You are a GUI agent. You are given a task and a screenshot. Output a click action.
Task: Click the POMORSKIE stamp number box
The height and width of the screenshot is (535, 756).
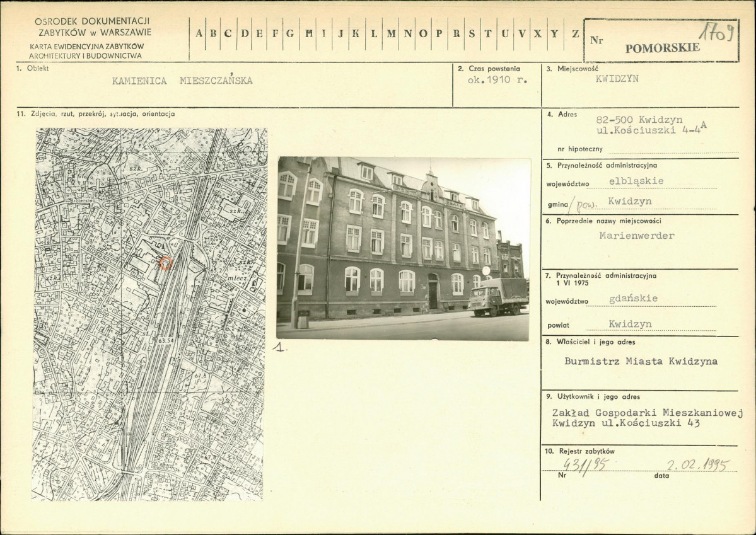pos(661,40)
